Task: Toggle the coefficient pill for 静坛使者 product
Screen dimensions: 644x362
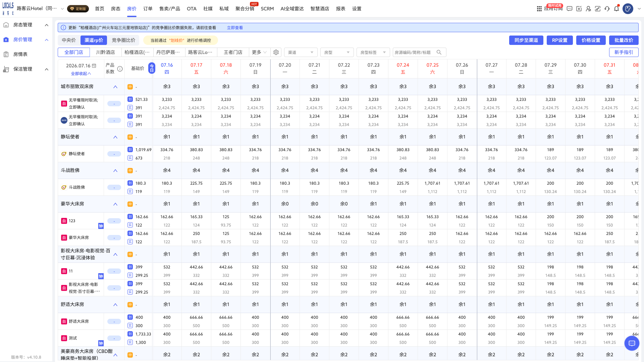Action: pos(114,154)
